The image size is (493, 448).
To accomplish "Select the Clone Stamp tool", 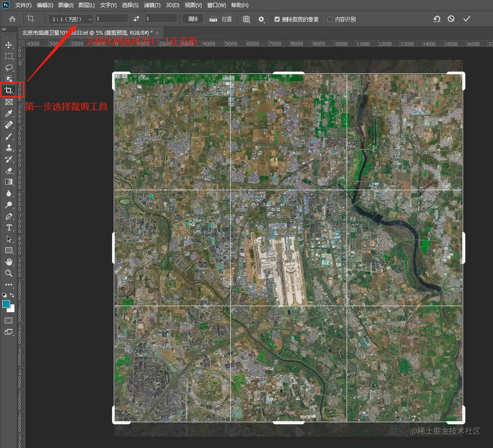I will [9, 148].
